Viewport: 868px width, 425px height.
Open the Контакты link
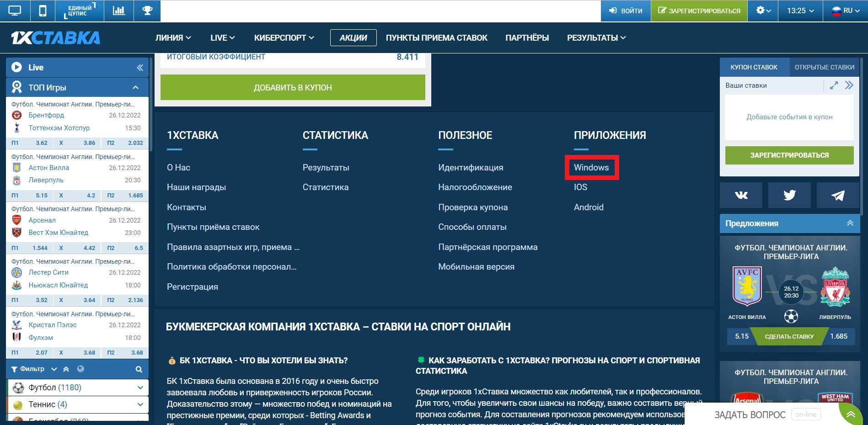(187, 207)
